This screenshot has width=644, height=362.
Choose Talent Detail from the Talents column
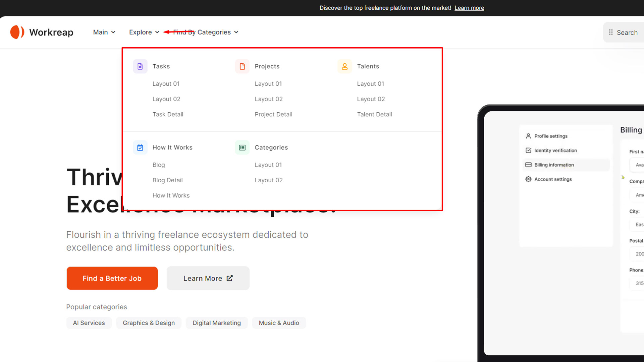pos(374,114)
